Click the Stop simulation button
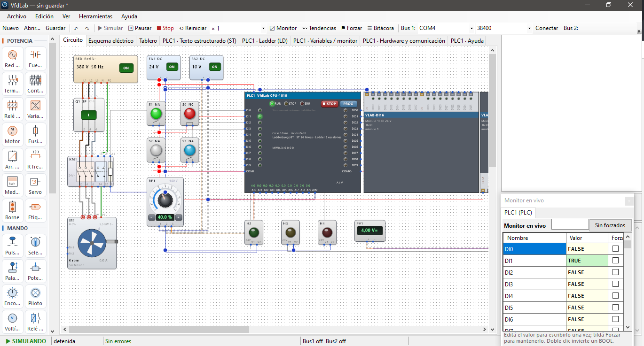This screenshot has height=346, width=644. point(165,28)
